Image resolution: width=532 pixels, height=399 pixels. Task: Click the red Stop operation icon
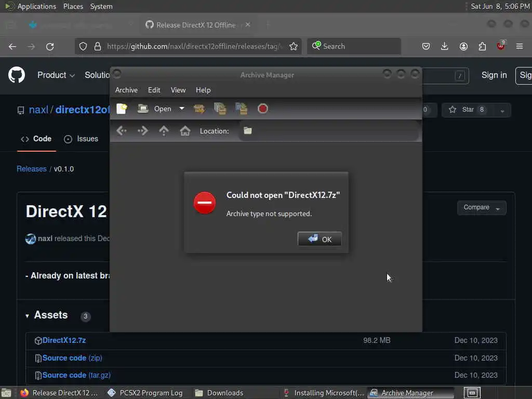262,109
